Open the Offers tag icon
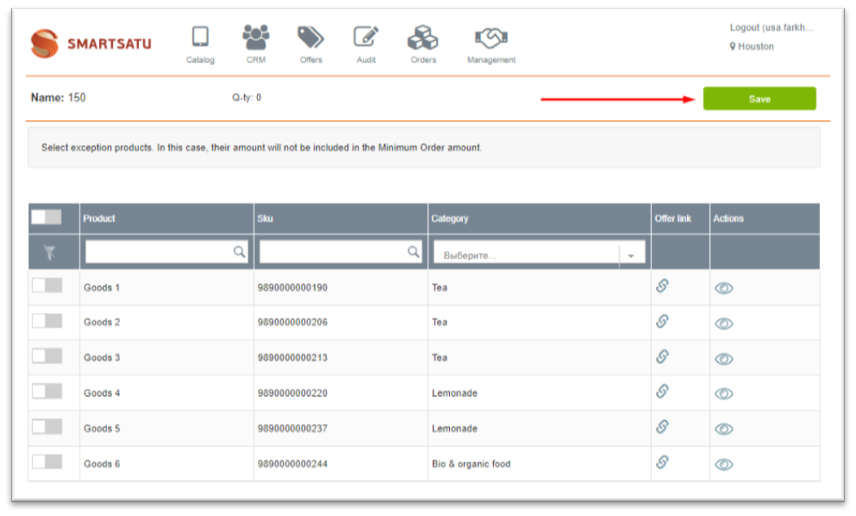This screenshot has height=516, width=856. click(x=311, y=38)
